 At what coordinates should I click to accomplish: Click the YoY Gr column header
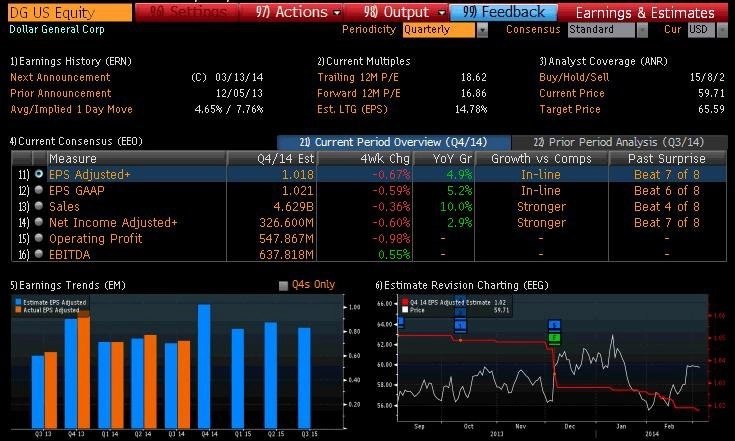[444, 158]
